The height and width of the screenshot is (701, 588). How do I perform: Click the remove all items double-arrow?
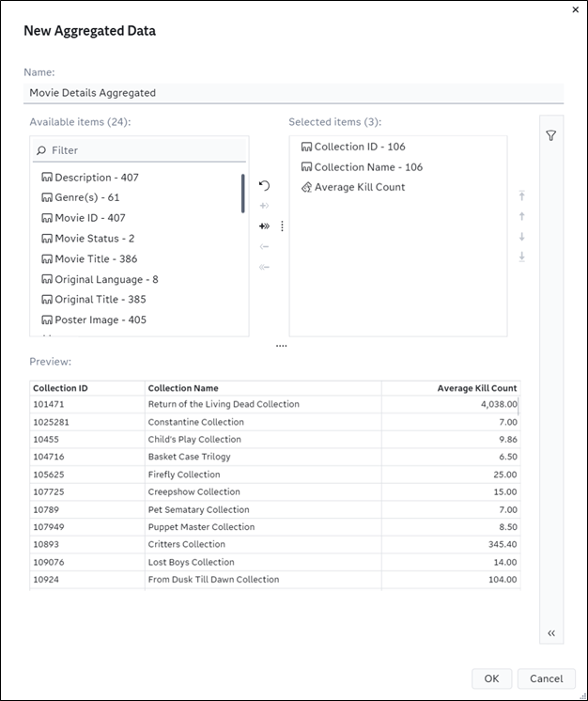point(264,267)
